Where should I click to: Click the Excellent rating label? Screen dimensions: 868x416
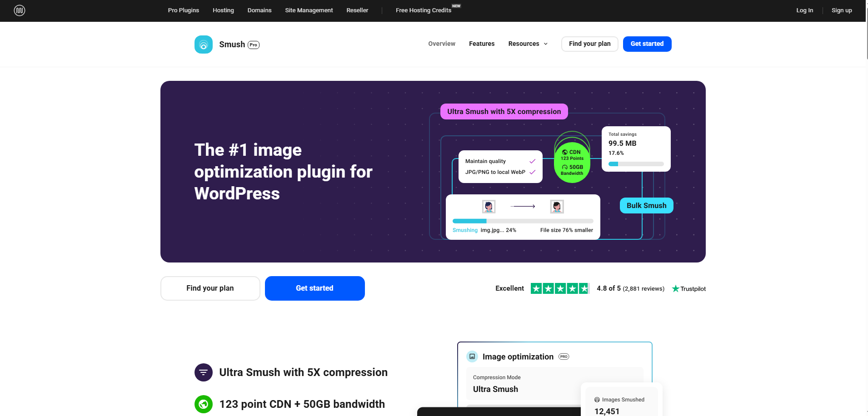509,288
